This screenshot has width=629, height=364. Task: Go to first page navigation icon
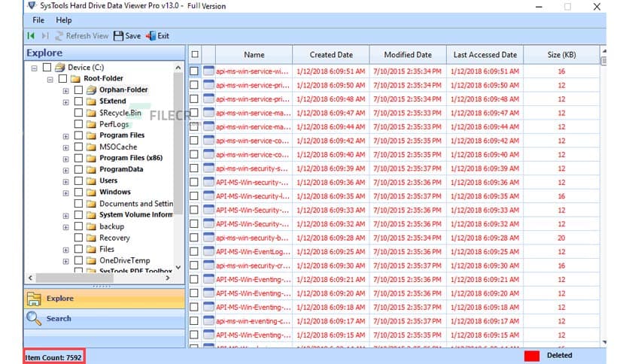click(31, 36)
